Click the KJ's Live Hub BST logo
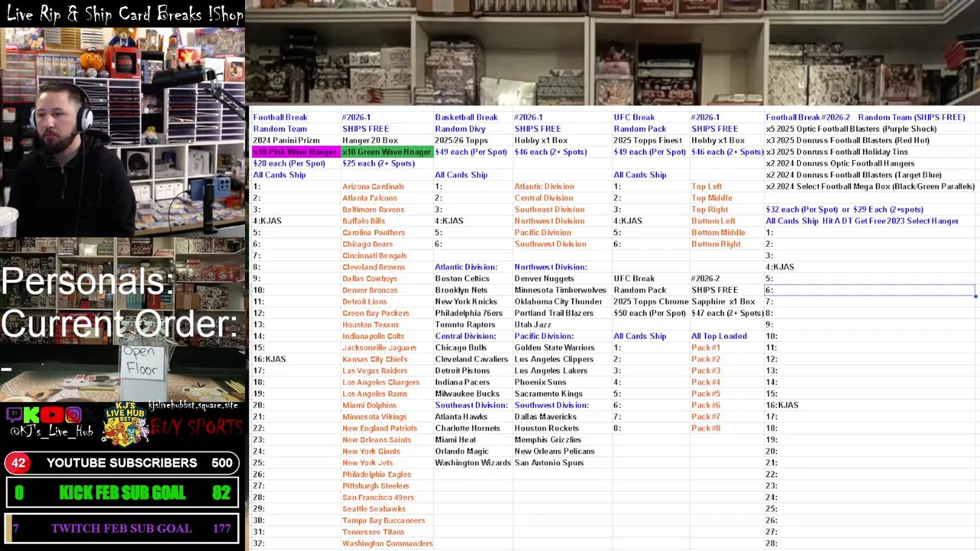 [125, 425]
